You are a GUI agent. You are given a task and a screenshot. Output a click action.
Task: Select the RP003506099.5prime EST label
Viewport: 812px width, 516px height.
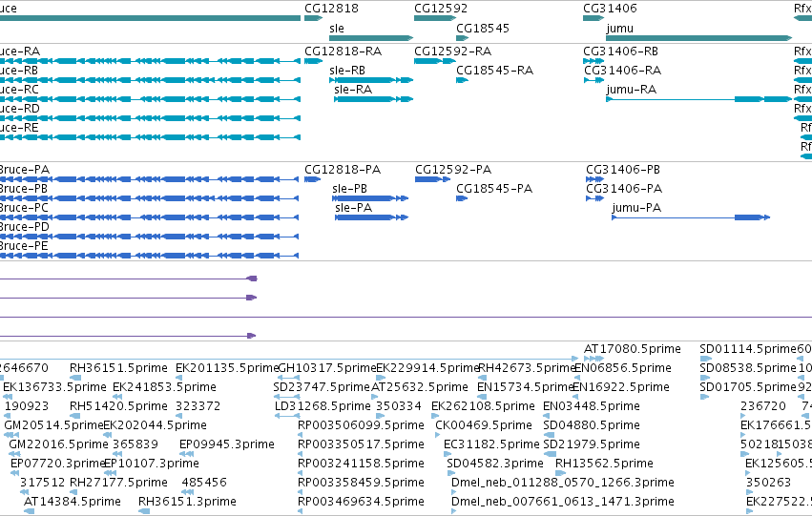pyautogui.click(x=361, y=425)
